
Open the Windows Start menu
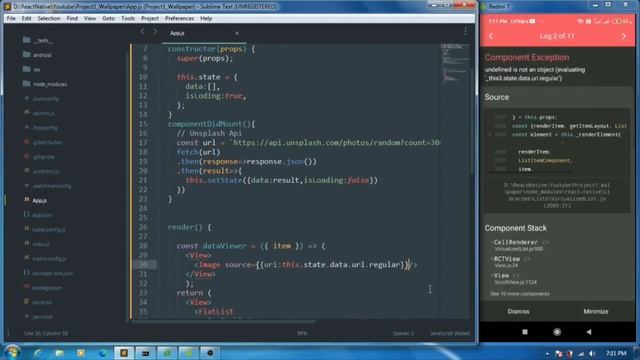tap(13, 353)
